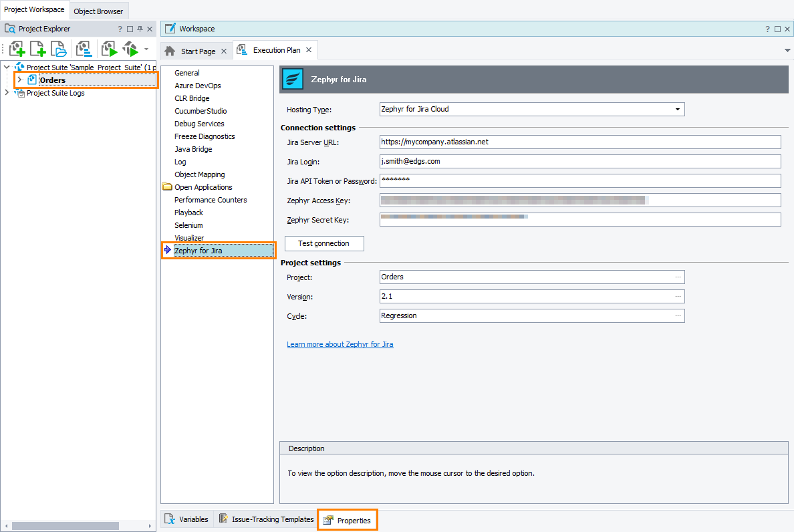
Task: Open the Hosting Type dropdown
Action: click(x=678, y=109)
